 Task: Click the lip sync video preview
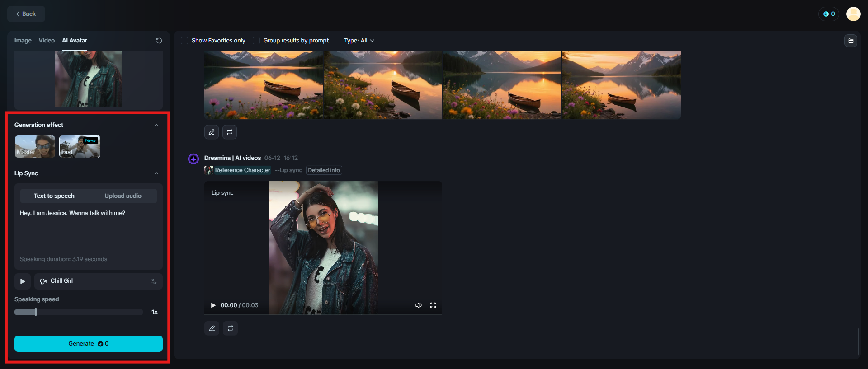click(x=323, y=248)
